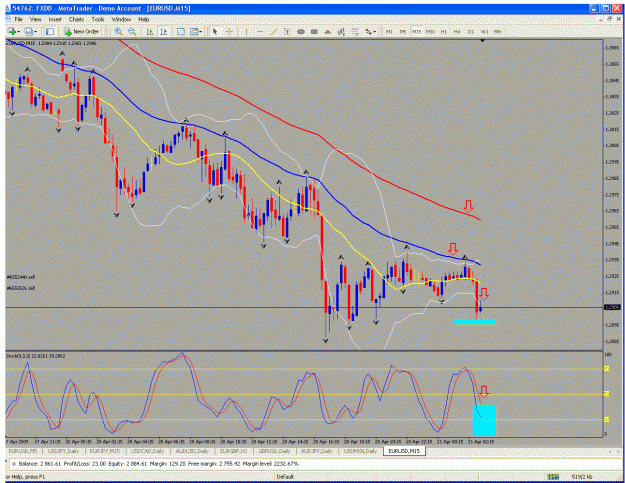Switch chart to M5 timeframe

click(x=403, y=31)
